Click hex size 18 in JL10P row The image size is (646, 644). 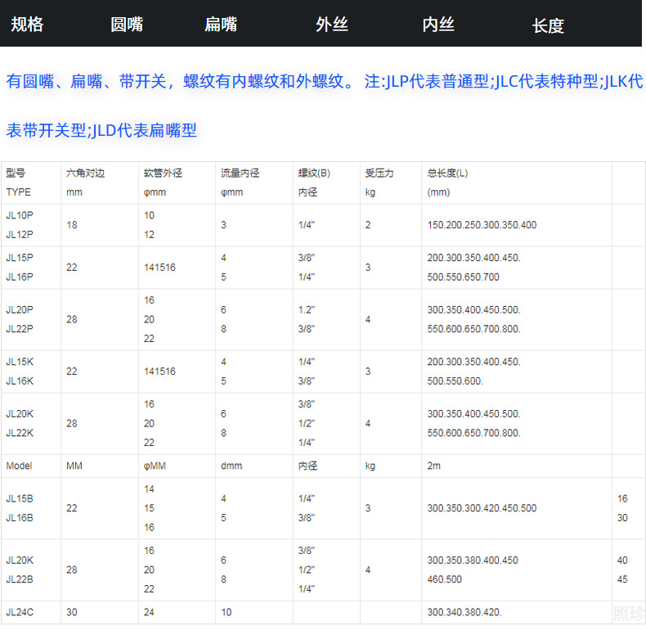72,225
